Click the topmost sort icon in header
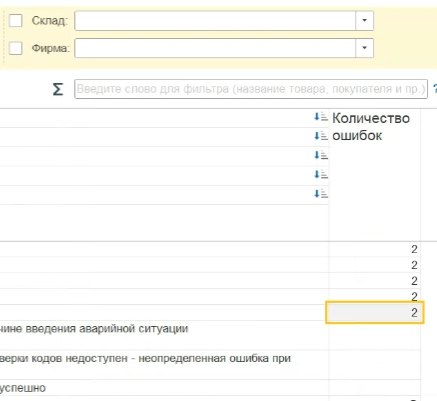437x401 pixels. point(321,117)
